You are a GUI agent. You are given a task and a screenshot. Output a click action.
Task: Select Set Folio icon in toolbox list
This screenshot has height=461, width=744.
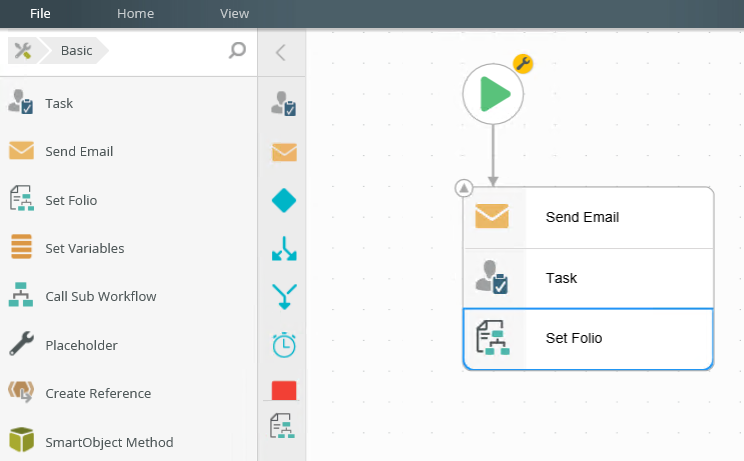pos(21,198)
